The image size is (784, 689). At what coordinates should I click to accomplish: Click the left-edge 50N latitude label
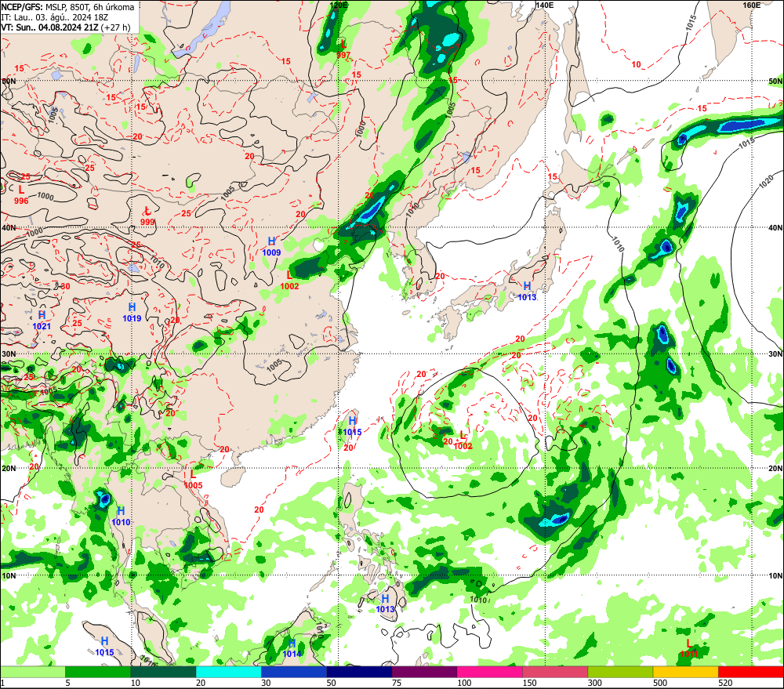(x=9, y=81)
